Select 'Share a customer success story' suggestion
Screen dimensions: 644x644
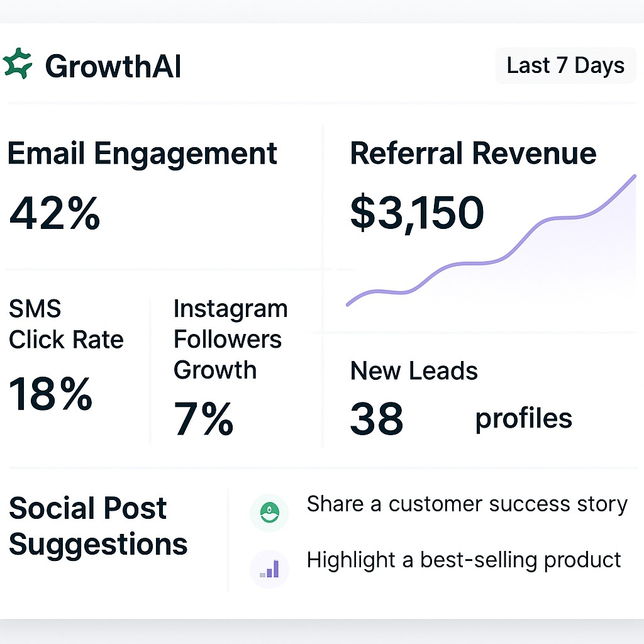click(x=467, y=504)
